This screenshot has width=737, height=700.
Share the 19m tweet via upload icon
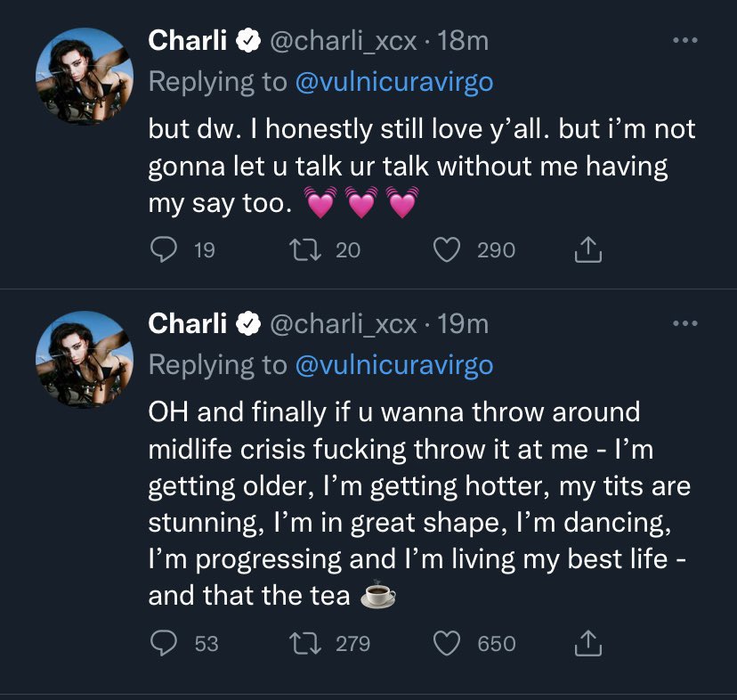(x=587, y=643)
